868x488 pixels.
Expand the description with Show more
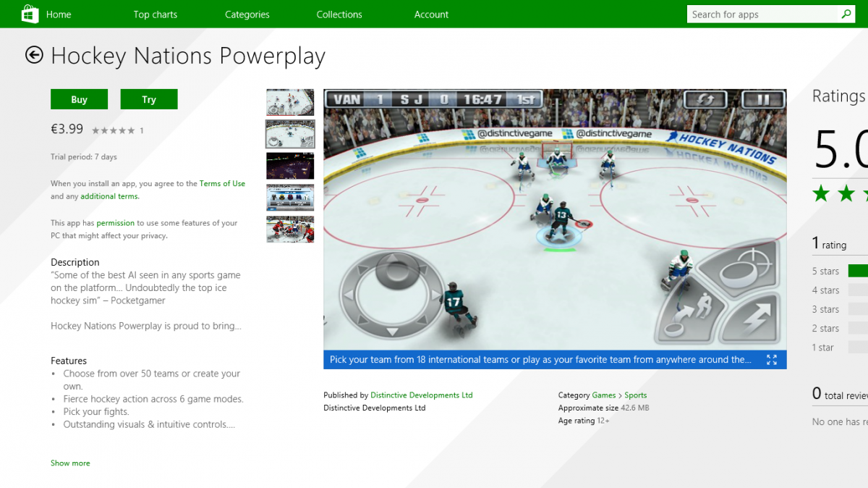point(70,463)
